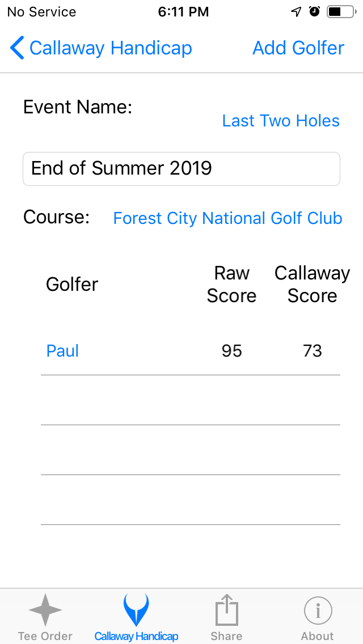Tap the back chevron to Callaway Handicap

(x=17, y=48)
